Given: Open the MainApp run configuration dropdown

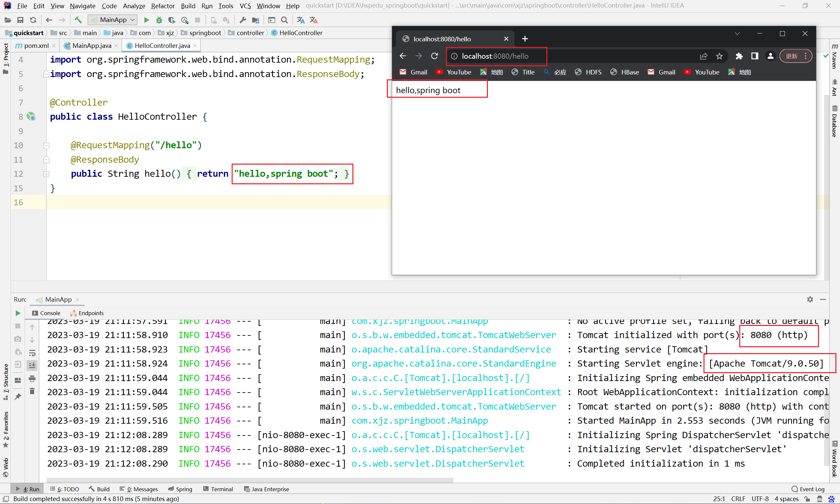Looking at the screenshot, I should point(113,20).
